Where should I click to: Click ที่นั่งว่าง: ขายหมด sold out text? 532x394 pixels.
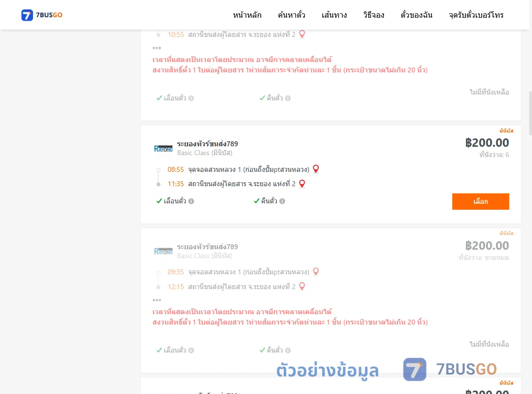tap(484, 258)
